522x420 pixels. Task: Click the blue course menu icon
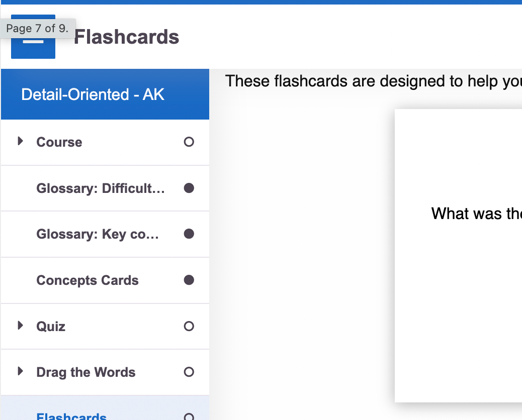[33, 37]
